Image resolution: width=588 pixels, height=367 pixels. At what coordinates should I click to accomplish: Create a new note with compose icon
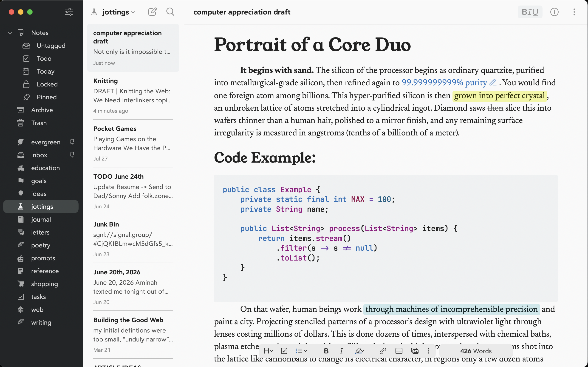(153, 12)
